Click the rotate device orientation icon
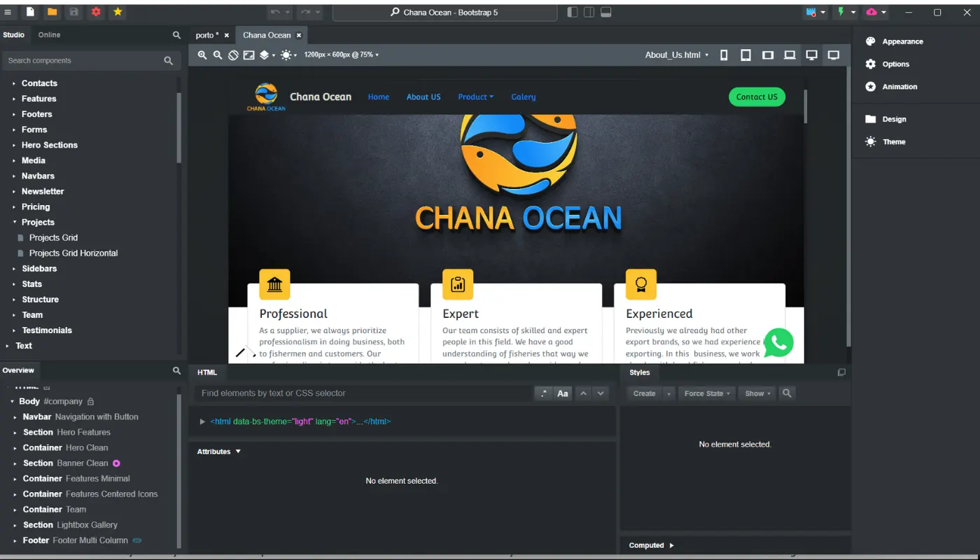This screenshot has width=980, height=560. pos(233,55)
